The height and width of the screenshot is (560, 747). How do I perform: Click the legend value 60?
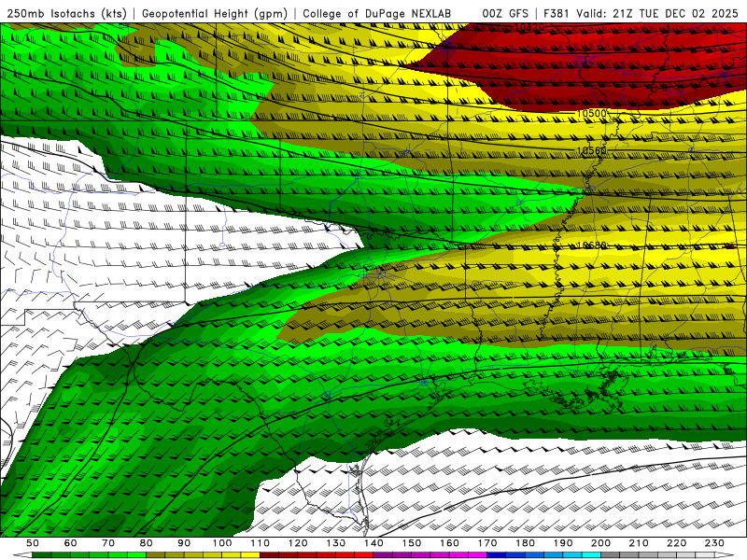70,543
